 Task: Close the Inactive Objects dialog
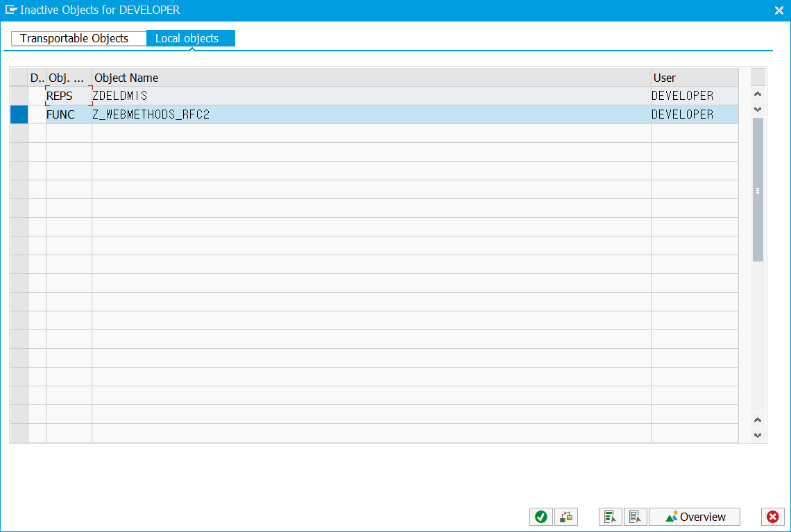[779, 10]
